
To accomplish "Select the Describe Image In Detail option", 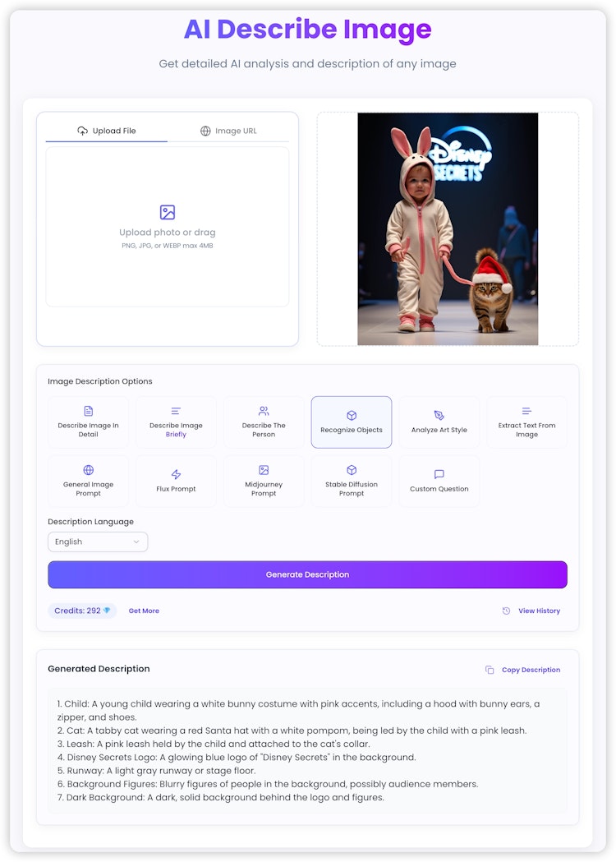I will (88, 422).
